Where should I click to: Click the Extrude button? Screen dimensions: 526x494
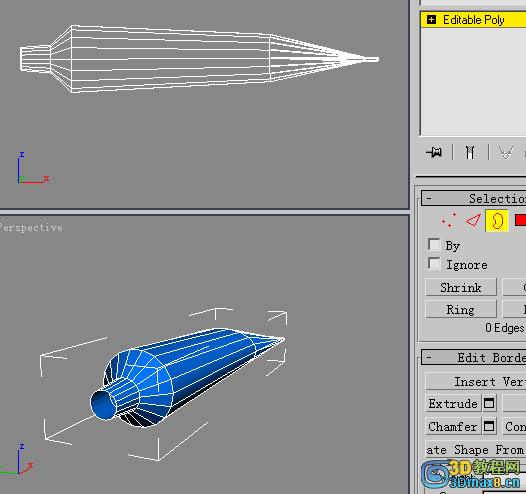click(453, 403)
